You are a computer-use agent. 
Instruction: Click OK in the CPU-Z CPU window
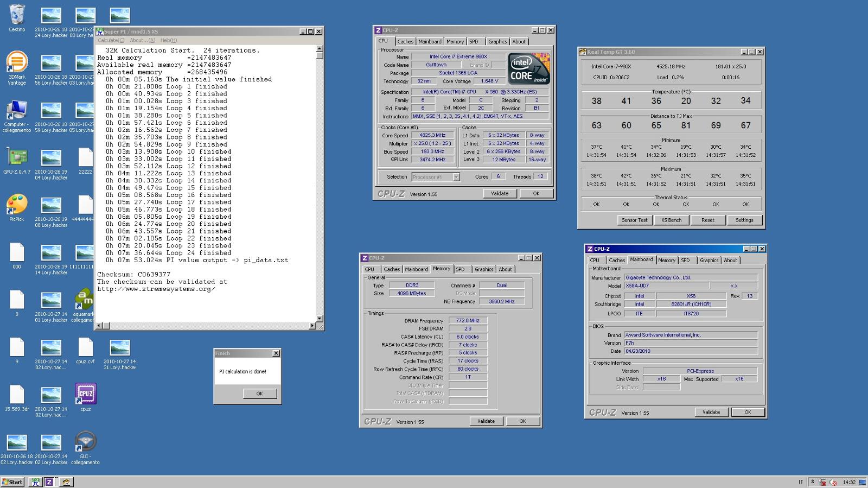coord(536,193)
